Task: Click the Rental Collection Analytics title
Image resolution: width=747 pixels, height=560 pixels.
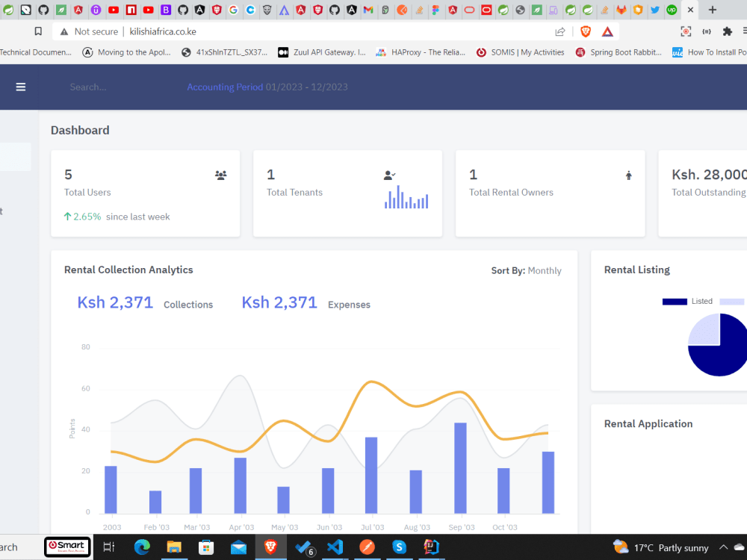Action: 128,270
